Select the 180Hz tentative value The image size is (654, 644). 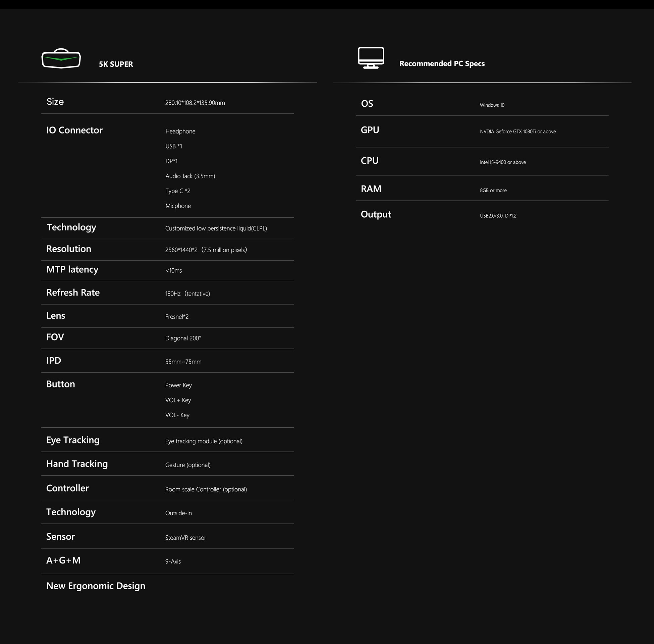point(187,293)
